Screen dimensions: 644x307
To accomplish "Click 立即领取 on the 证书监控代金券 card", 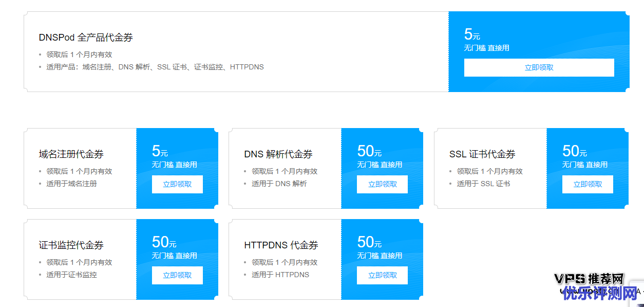I will click(x=177, y=275).
